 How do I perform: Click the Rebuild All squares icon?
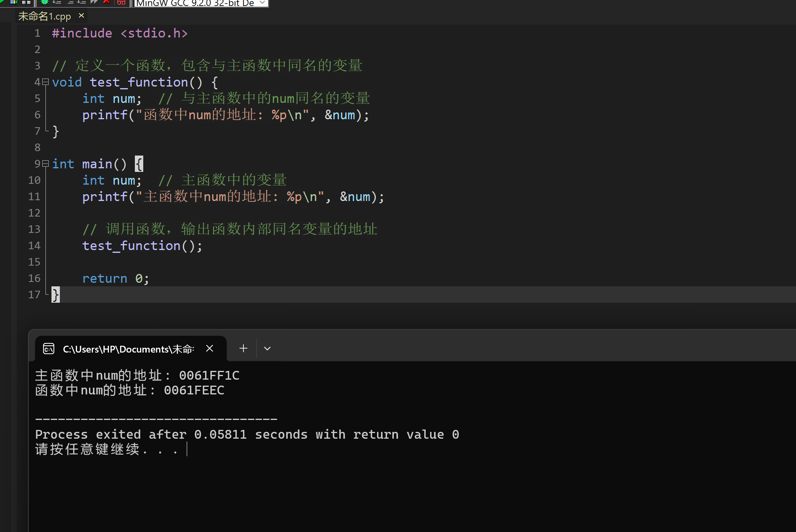26,2
